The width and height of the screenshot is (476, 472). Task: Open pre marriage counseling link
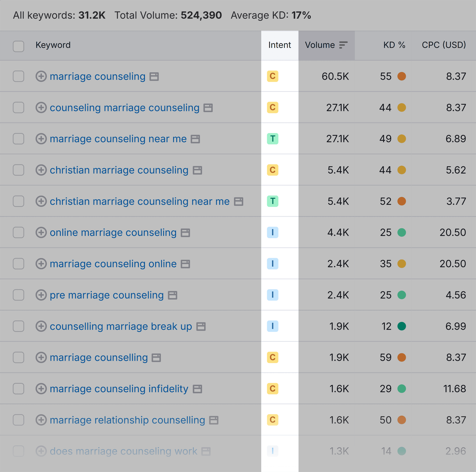tap(107, 295)
